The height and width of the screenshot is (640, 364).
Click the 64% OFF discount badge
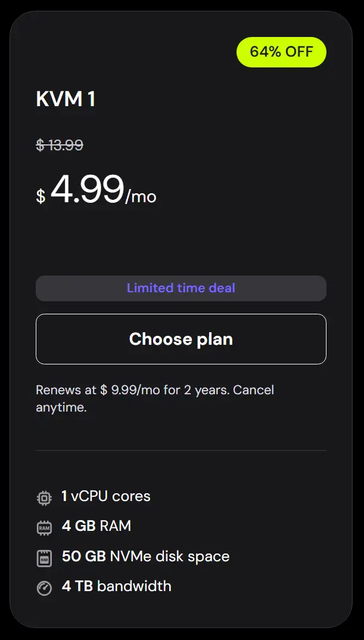[281, 52]
